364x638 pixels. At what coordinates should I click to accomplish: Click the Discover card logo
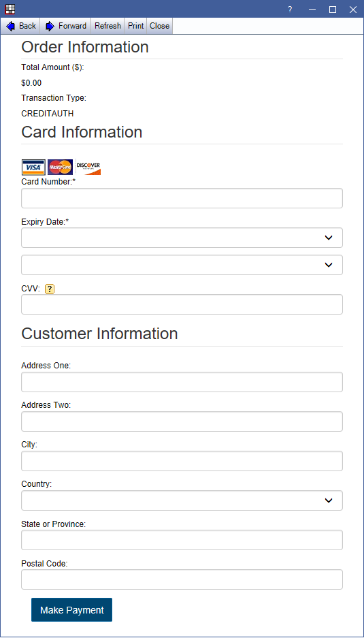(x=88, y=168)
